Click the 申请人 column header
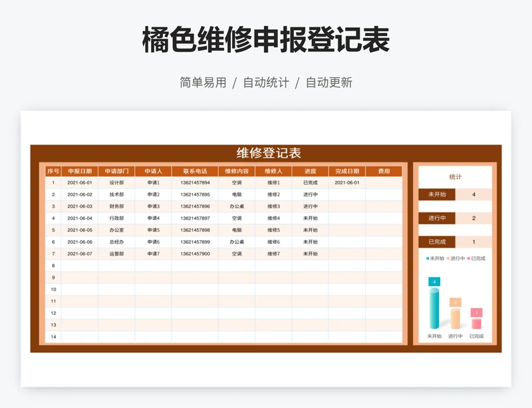This screenshot has width=532, height=408. pyautogui.click(x=154, y=171)
